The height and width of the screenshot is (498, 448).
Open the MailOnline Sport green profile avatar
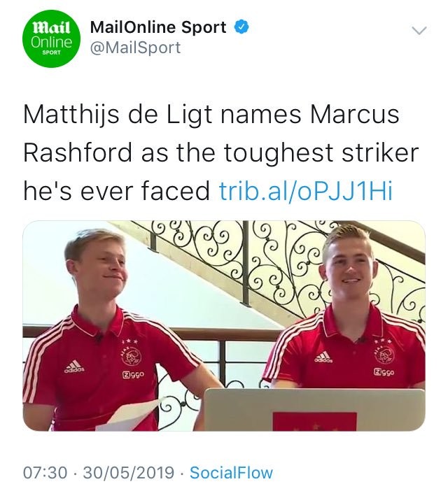click(52, 38)
